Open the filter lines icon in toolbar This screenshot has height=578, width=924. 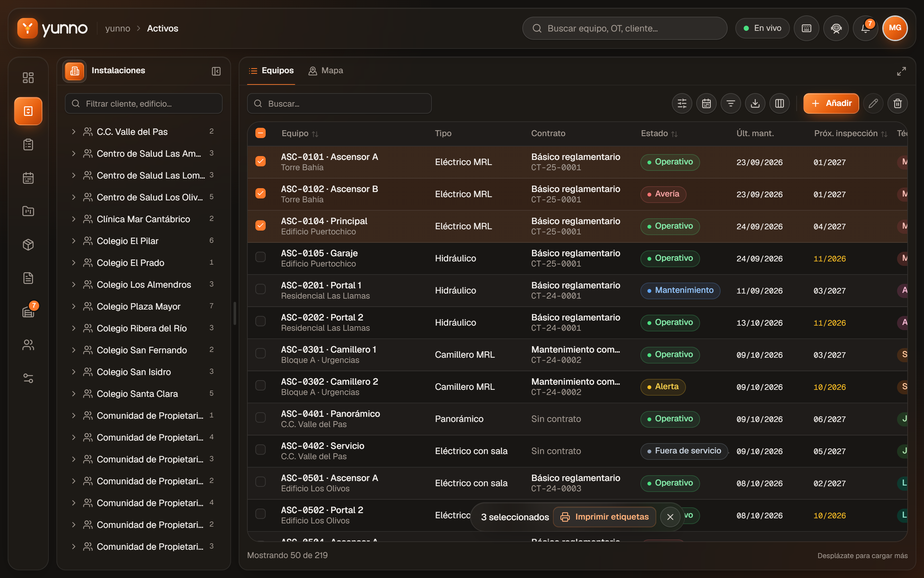(731, 103)
